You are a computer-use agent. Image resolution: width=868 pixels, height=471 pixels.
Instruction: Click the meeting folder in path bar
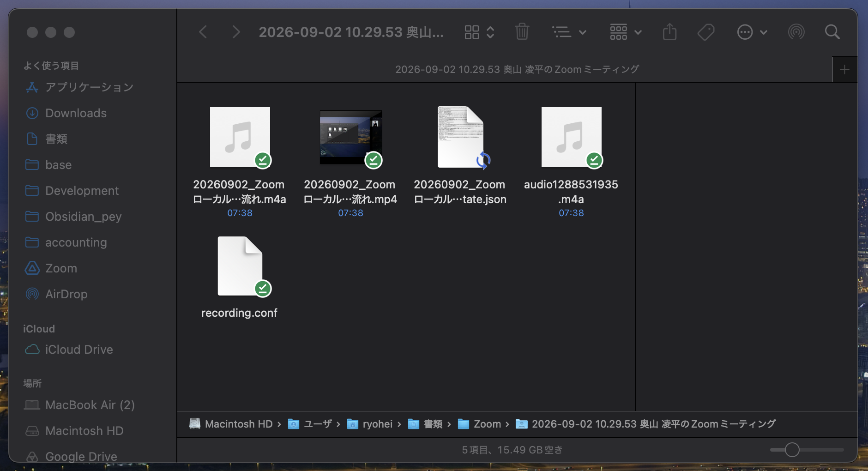[x=645, y=424]
